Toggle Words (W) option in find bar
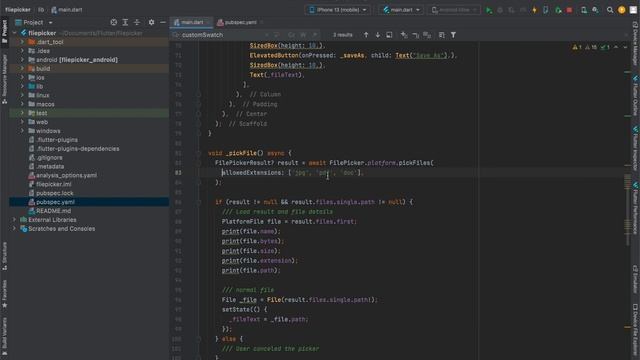The width and height of the screenshot is (640, 360). click(x=303, y=35)
